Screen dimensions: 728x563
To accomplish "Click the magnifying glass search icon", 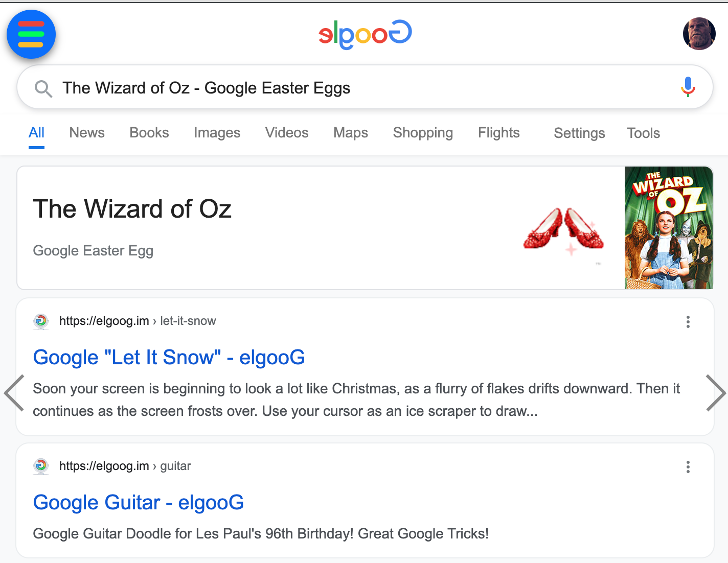I will [x=43, y=88].
